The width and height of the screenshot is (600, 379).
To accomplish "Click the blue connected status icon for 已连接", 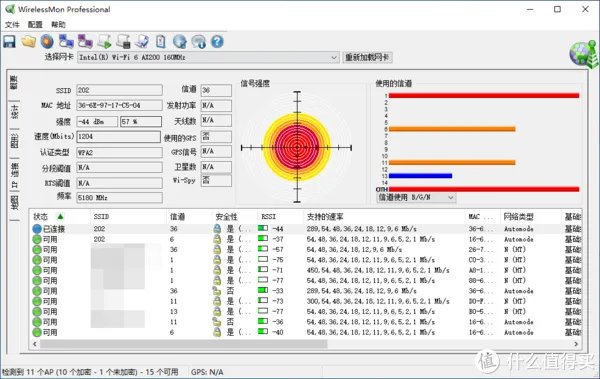I will pyautogui.click(x=37, y=229).
